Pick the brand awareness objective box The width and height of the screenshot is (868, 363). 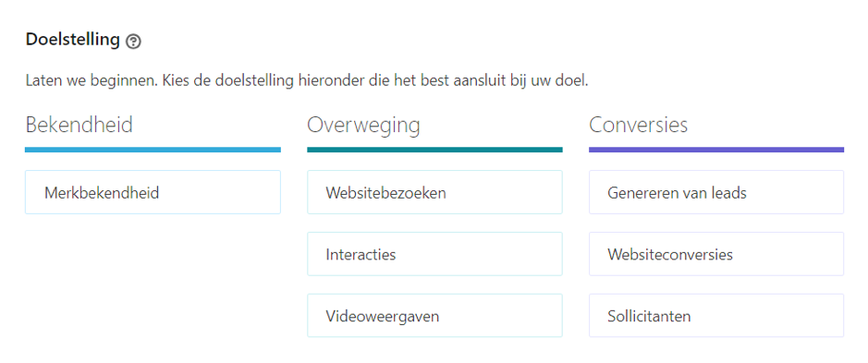click(153, 192)
